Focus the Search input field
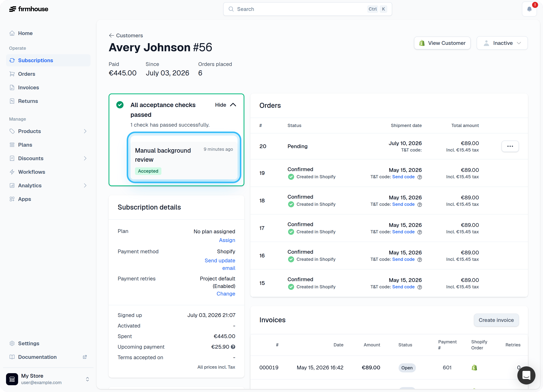The height and width of the screenshot is (392, 543). [x=307, y=9]
